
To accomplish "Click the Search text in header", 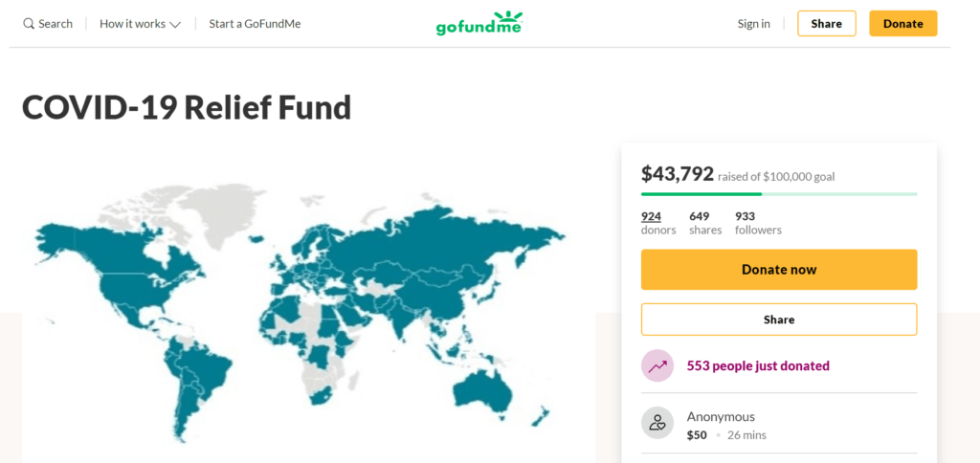I will (56, 24).
